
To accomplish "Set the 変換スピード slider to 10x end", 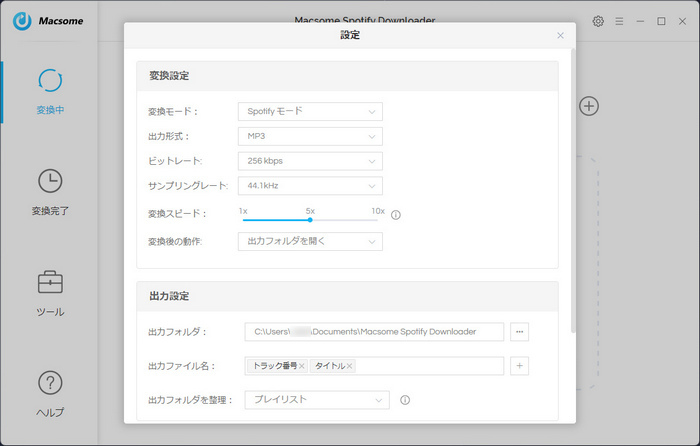I will (x=377, y=220).
